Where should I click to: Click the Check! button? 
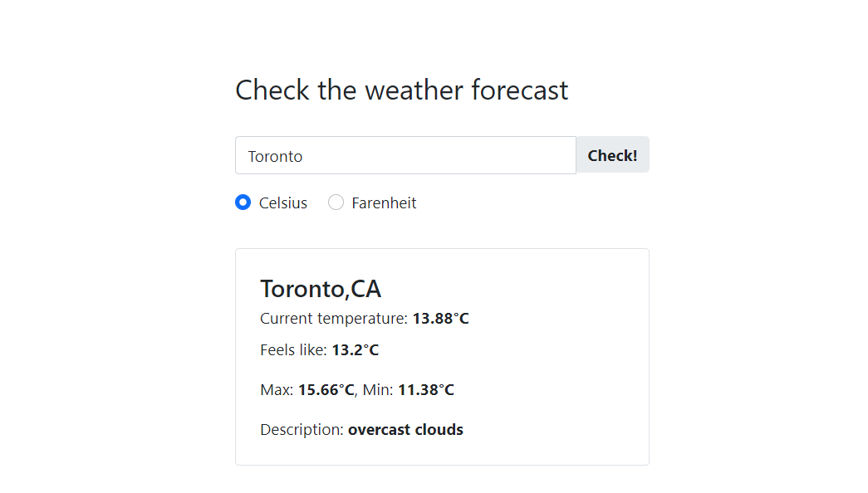(x=612, y=155)
